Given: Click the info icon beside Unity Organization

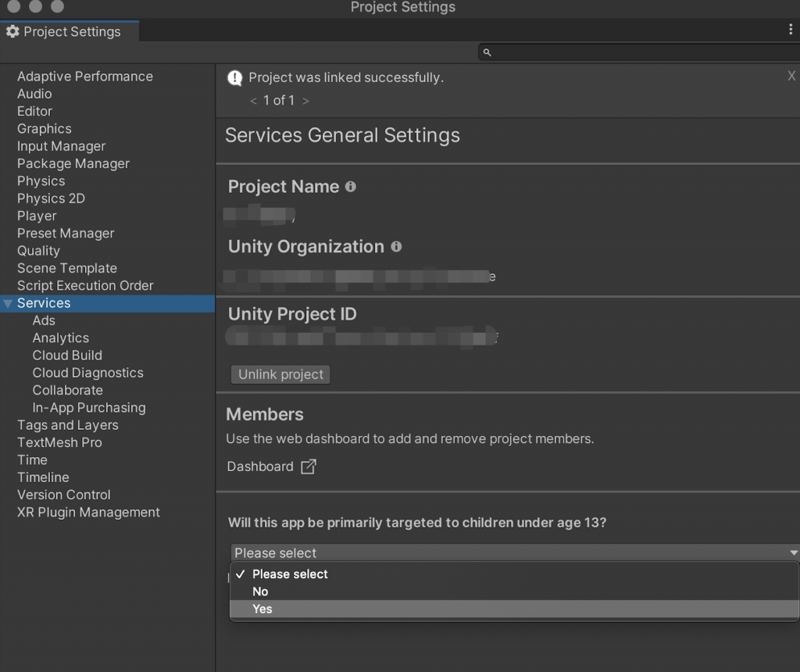Looking at the screenshot, I should pos(396,247).
